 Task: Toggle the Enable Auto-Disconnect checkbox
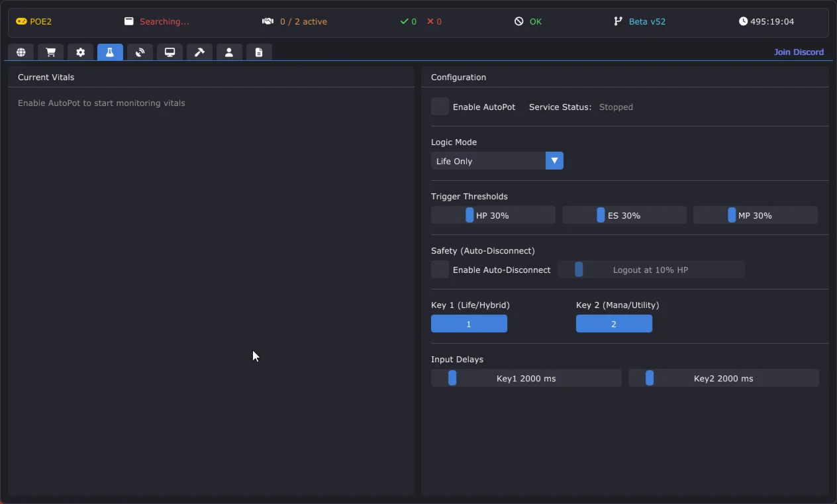point(440,270)
